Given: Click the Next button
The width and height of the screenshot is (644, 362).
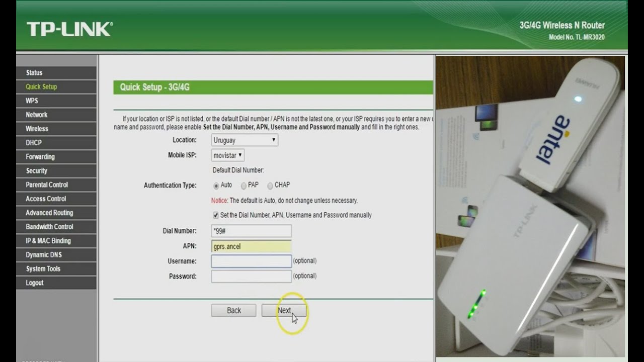Looking at the screenshot, I should [284, 310].
